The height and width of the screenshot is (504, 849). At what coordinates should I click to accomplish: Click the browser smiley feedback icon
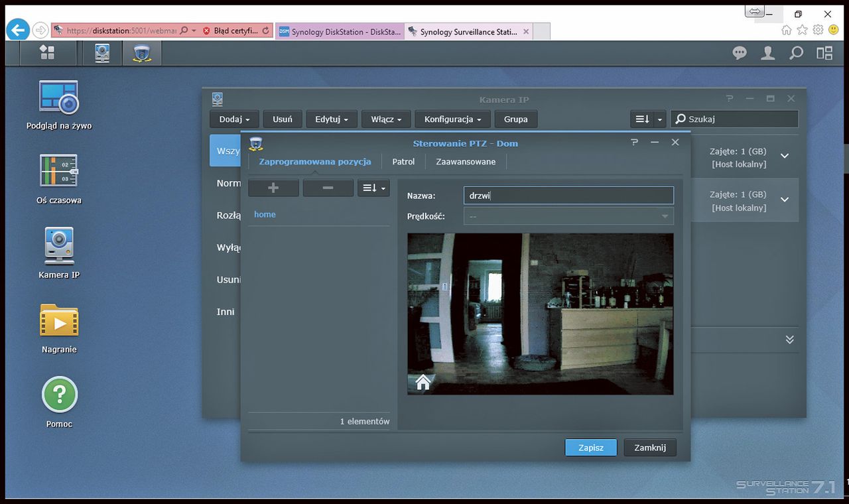833,30
